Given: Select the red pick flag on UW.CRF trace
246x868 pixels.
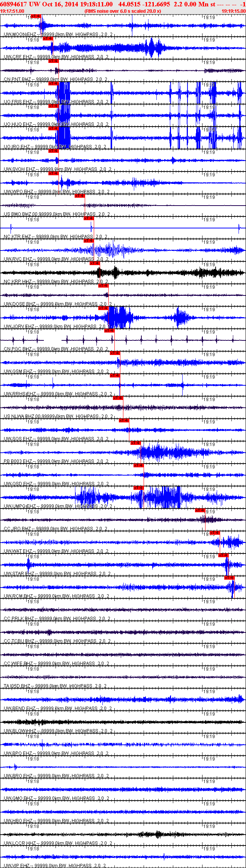Looking at the screenshot, I should tap(48, 39).
